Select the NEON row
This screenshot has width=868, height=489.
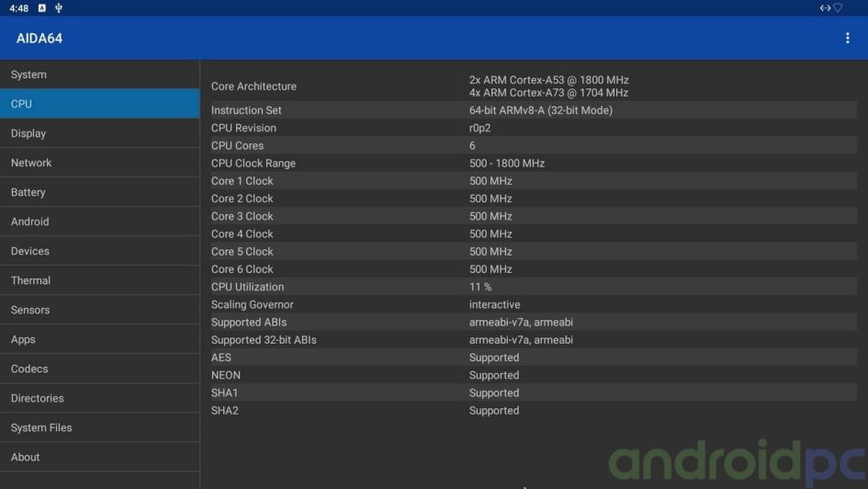click(x=534, y=375)
